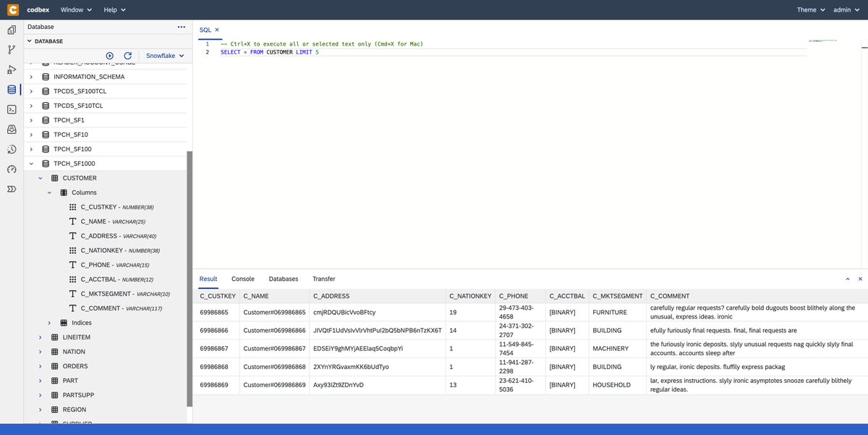Image resolution: width=868 pixels, height=435 pixels.
Task: Click the database tree vertical scrollbar
Action: tap(190, 279)
